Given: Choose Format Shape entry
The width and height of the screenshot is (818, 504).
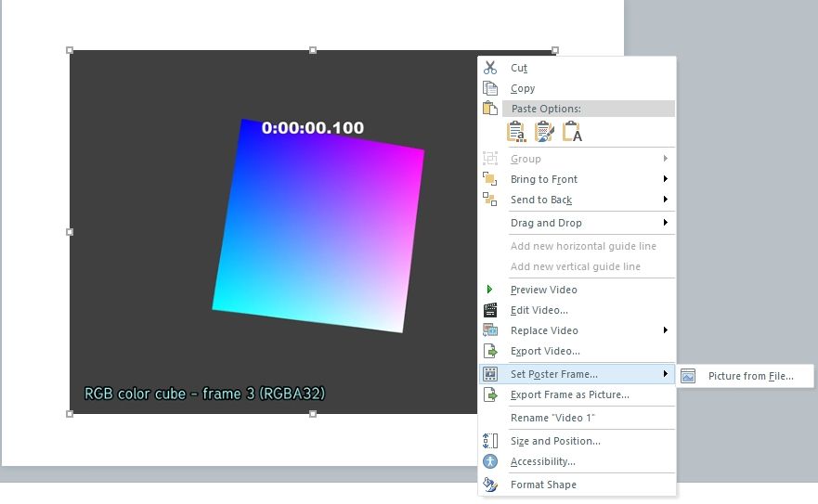Looking at the screenshot, I should 577,485.
